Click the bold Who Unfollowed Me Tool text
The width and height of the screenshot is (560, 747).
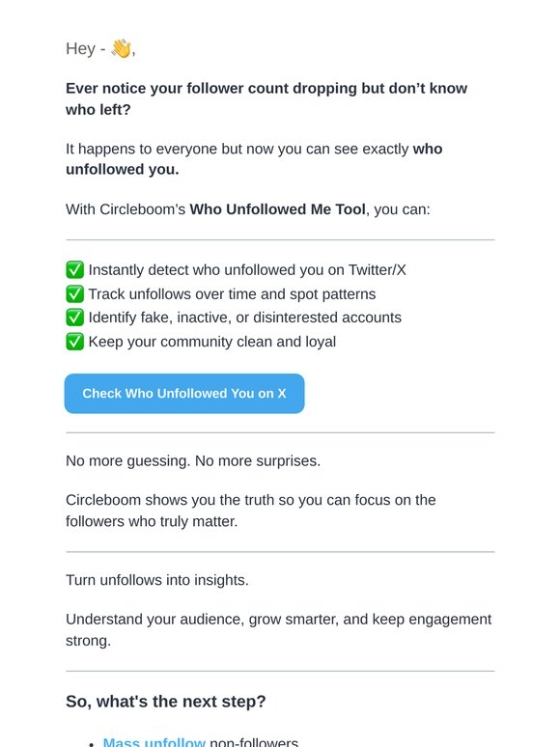(x=278, y=209)
